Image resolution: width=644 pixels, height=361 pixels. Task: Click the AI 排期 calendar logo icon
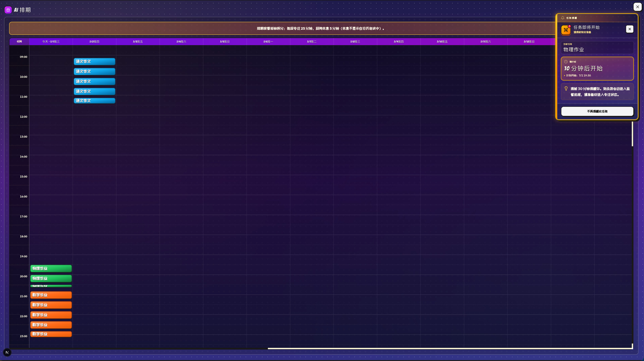pyautogui.click(x=8, y=10)
